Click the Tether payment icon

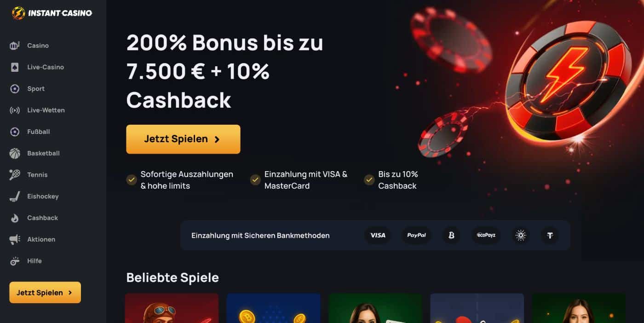click(550, 235)
